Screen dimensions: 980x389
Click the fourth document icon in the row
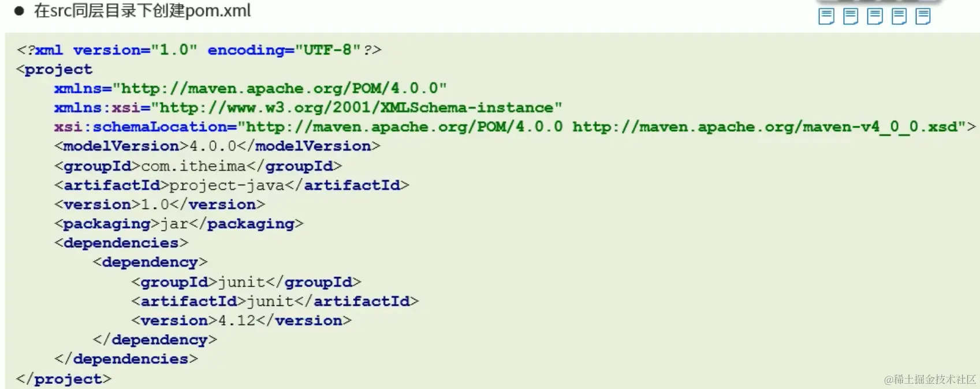point(899,17)
